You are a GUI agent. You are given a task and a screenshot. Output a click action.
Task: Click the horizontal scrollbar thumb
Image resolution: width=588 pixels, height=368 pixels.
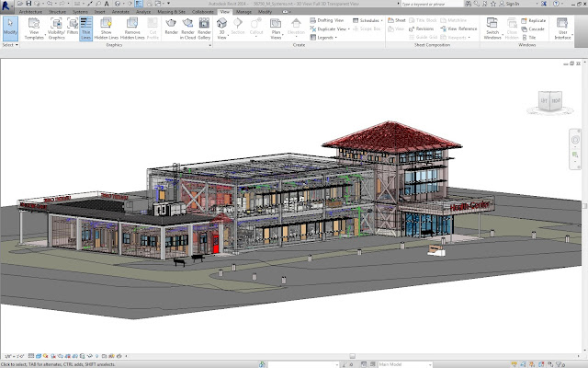tap(352, 356)
